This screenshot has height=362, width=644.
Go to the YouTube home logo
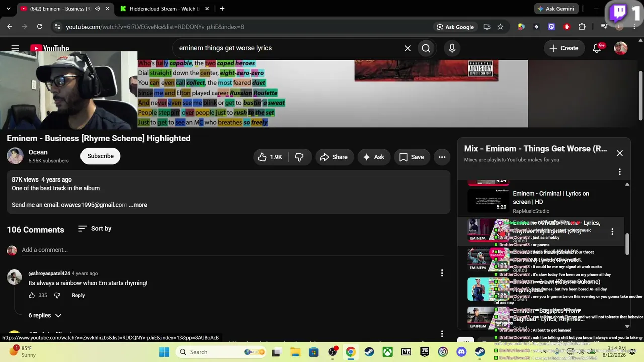tap(49, 48)
